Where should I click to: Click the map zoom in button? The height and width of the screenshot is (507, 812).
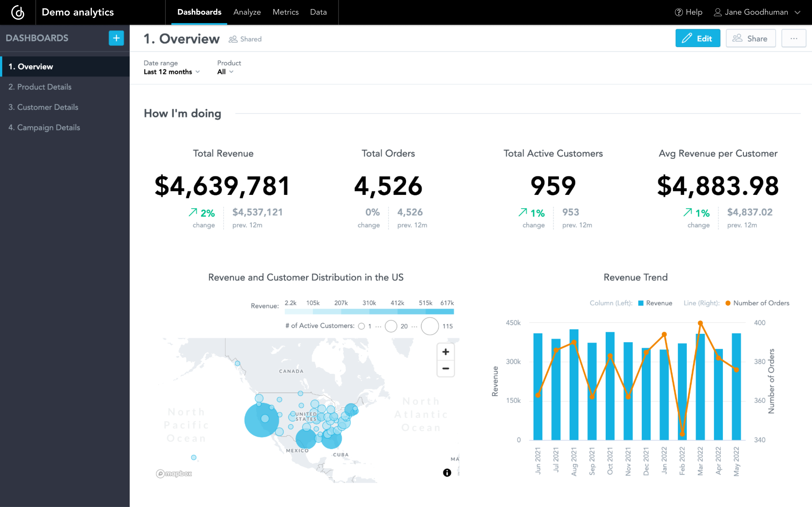[x=445, y=352]
